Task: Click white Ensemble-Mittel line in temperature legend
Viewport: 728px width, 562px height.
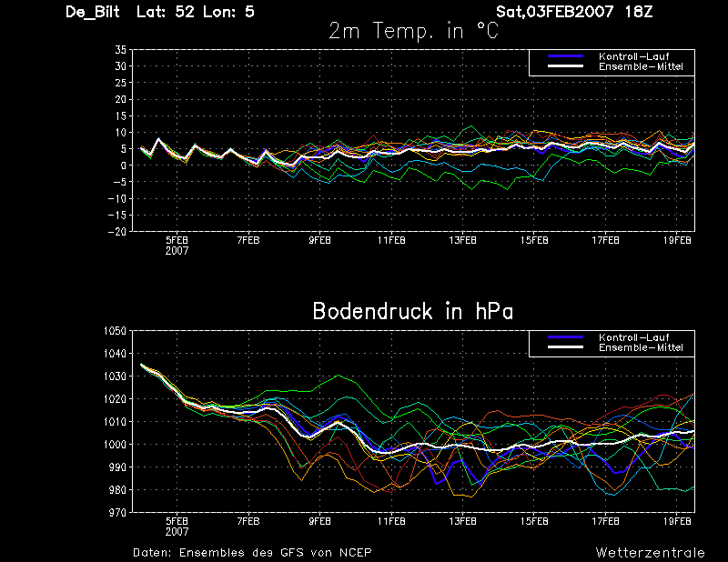Action: (x=565, y=66)
